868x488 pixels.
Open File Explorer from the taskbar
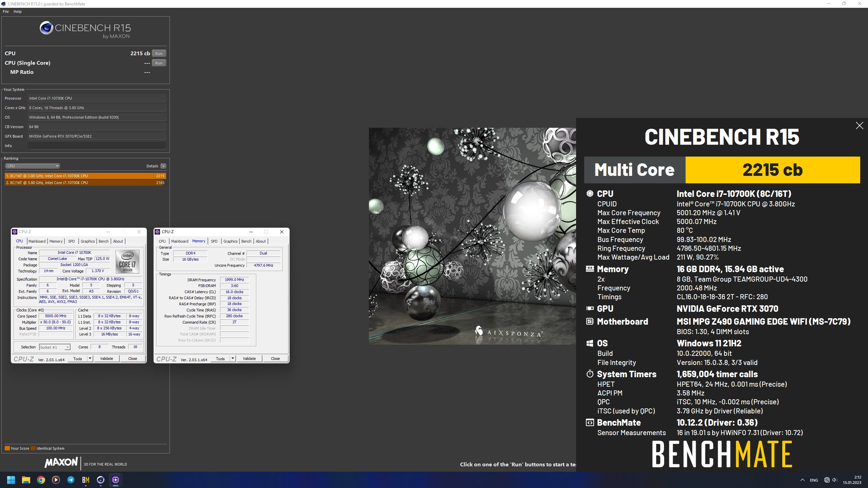(26, 480)
